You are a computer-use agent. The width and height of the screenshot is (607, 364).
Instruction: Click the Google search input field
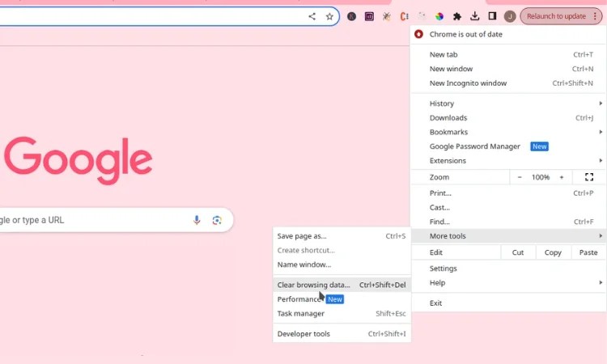coord(116,220)
